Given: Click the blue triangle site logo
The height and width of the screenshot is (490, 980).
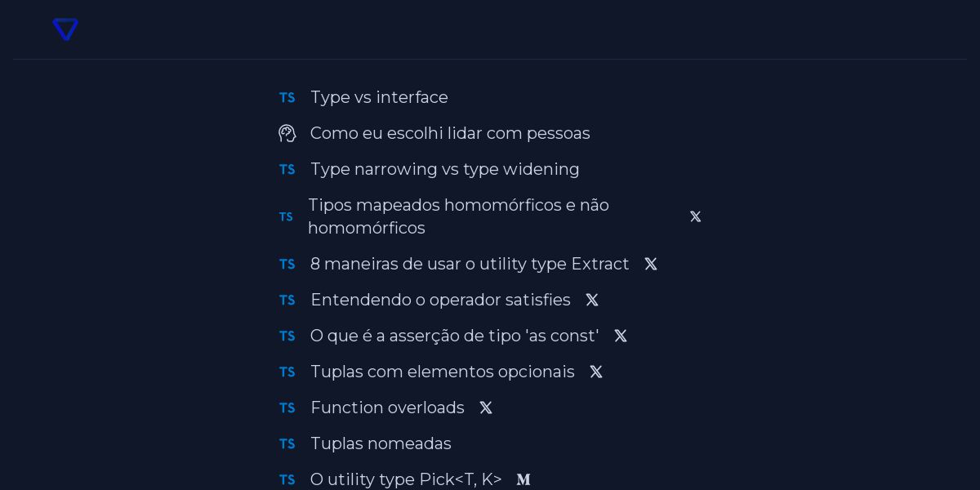Looking at the screenshot, I should coord(65,29).
